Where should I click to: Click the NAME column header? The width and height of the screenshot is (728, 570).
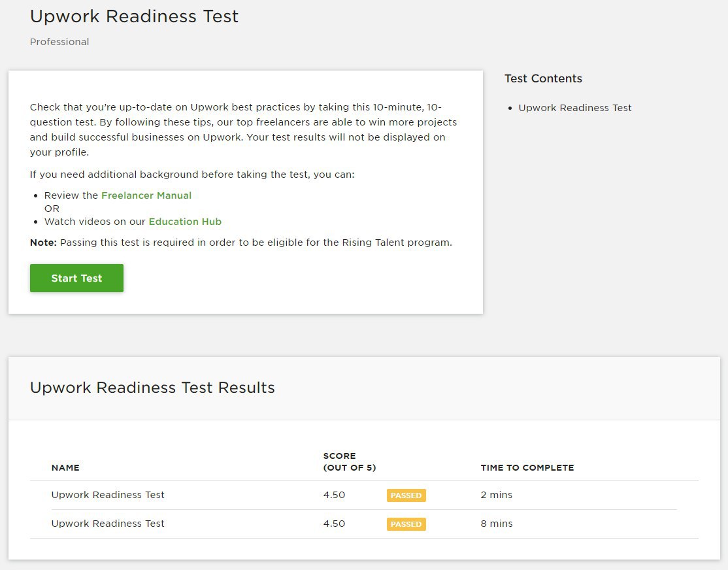pos(65,467)
